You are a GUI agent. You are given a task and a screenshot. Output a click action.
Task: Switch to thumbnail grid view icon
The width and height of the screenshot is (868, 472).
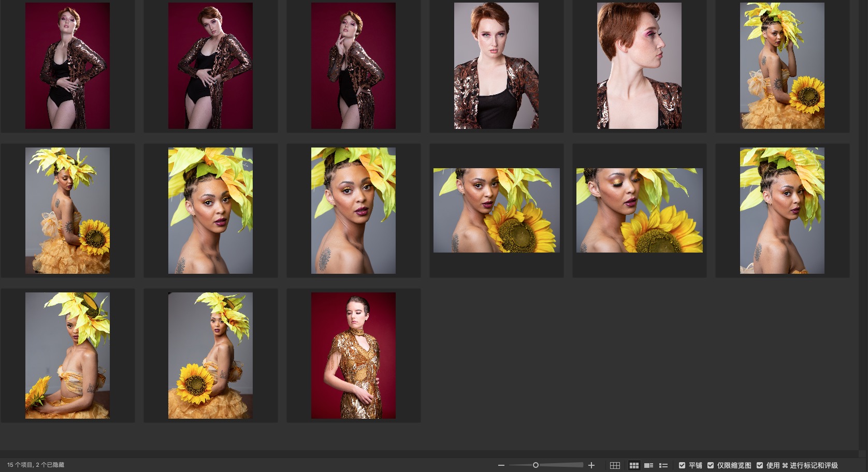click(x=633, y=465)
